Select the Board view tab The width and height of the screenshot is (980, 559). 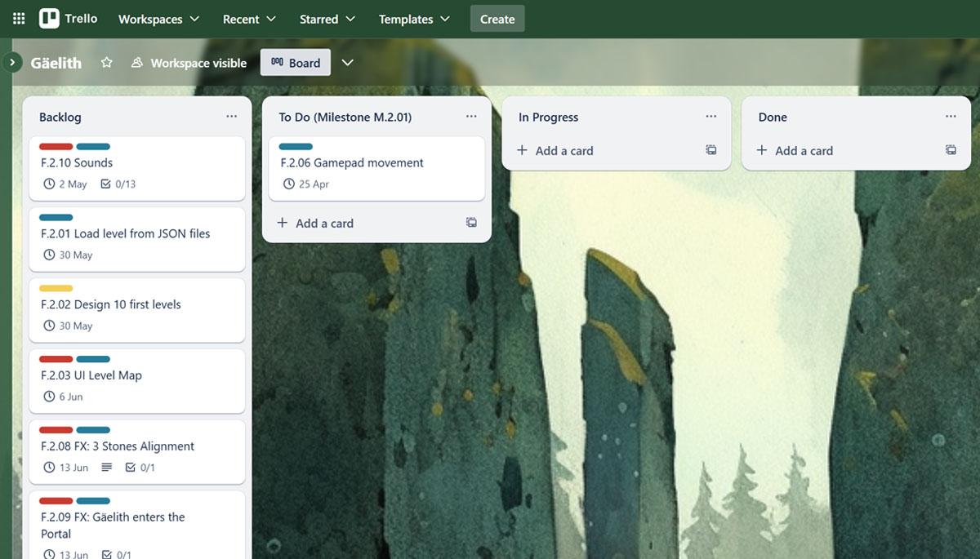point(296,63)
